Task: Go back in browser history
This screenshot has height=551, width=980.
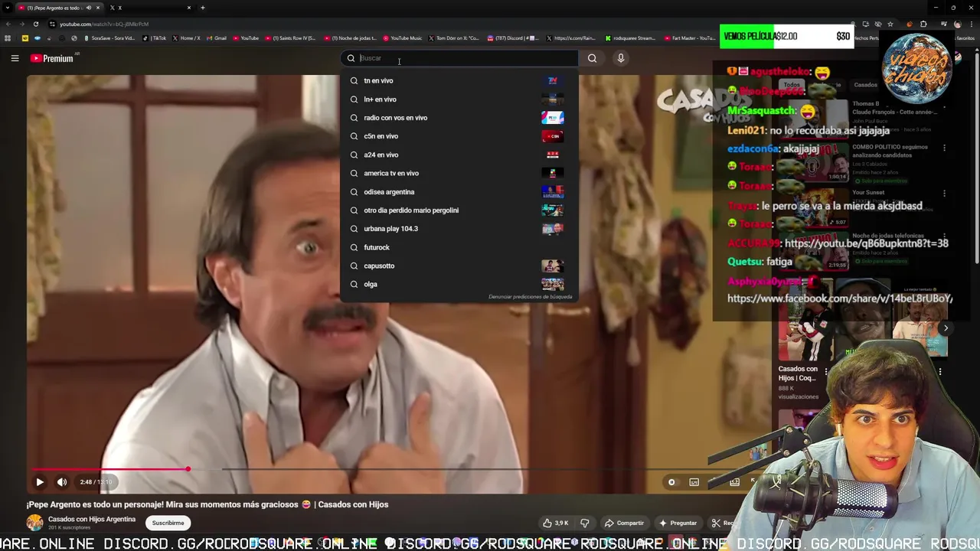Action: tap(8, 24)
